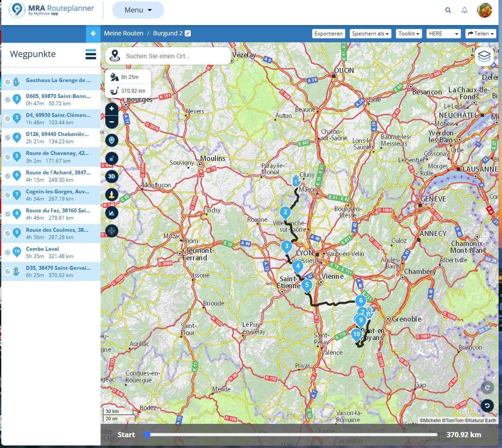The width and height of the screenshot is (502, 448).
Task: Click the add waypoint pin button
Action: (x=111, y=140)
